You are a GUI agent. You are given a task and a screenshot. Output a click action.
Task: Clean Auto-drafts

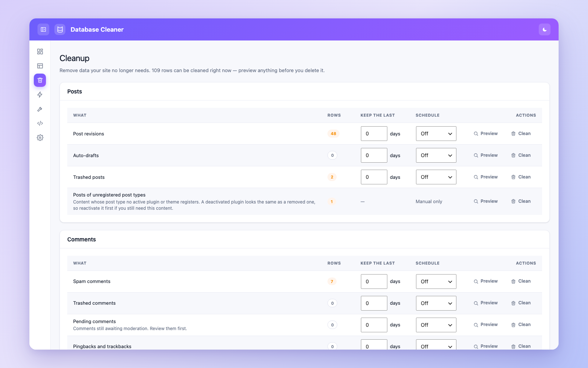(x=521, y=155)
